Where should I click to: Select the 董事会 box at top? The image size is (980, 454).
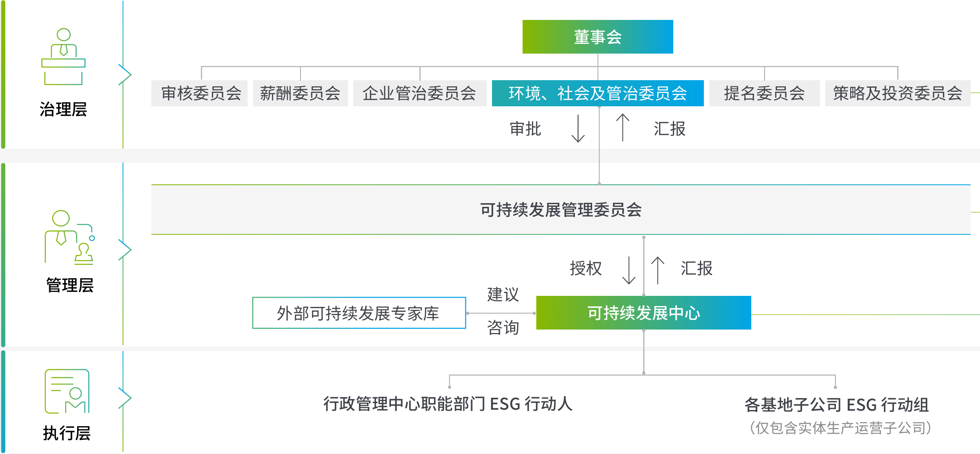[597, 37]
